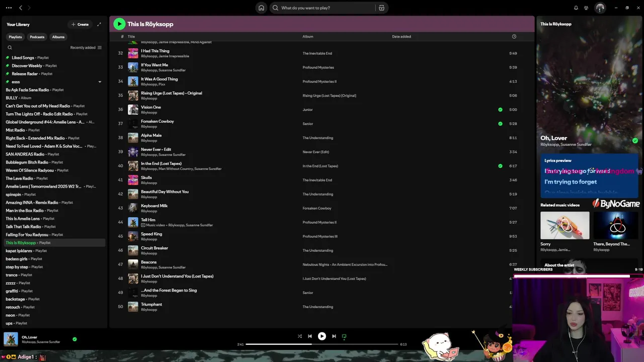
Task: Click the Home icon in top bar
Action: (x=261, y=8)
